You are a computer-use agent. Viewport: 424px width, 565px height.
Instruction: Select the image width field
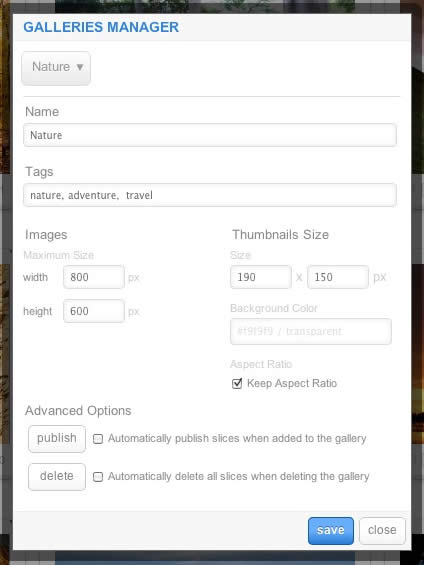point(94,277)
